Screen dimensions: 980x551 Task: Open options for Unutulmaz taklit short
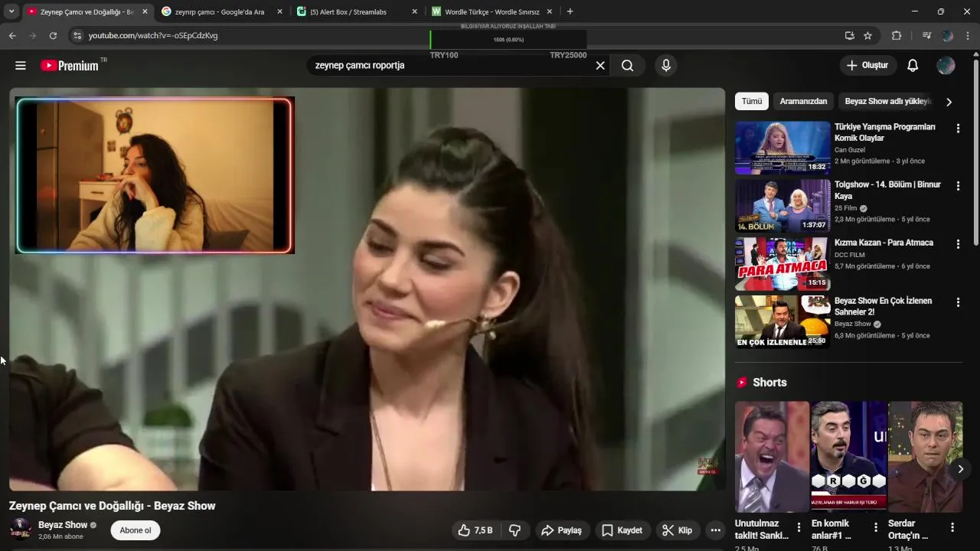click(x=799, y=527)
